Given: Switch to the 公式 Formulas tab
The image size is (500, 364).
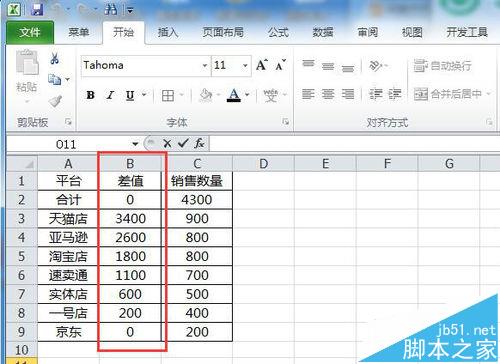Looking at the screenshot, I should click(279, 32).
